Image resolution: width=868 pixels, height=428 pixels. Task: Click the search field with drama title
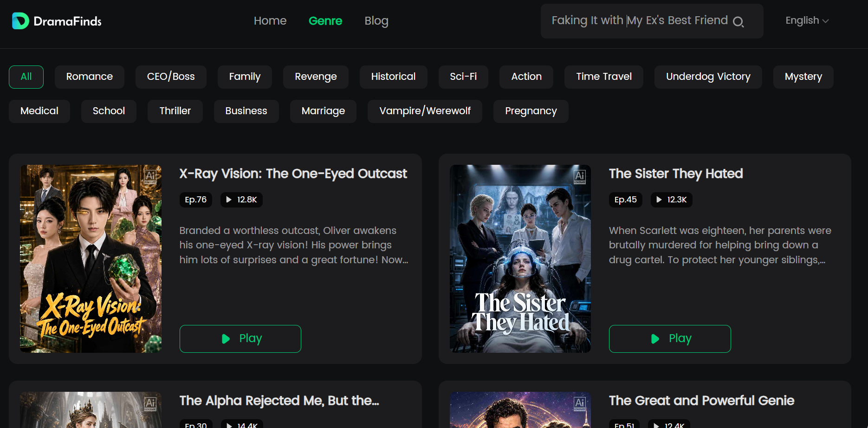652,21
